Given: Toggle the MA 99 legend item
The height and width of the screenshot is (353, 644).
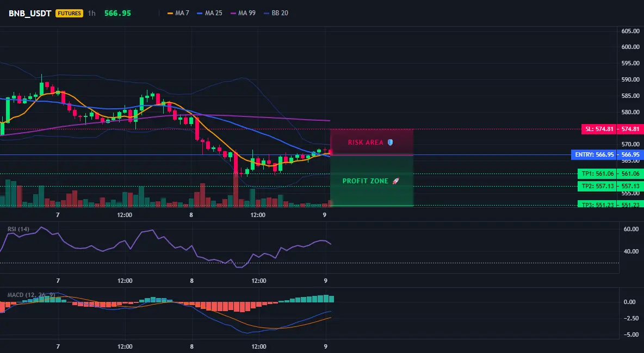Looking at the screenshot, I should pyautogui.click(x=243, y=13).
